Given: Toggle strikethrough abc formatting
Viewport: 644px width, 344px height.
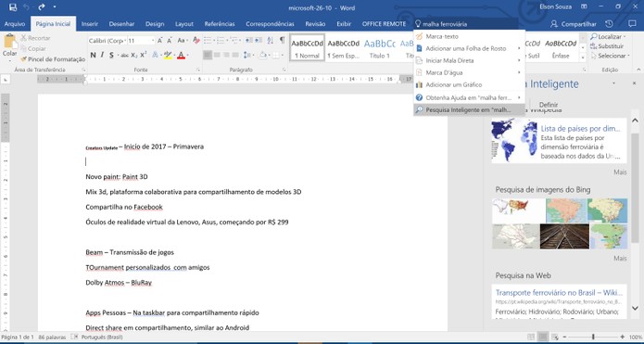Looking at the screenshot, I should 125,55.
